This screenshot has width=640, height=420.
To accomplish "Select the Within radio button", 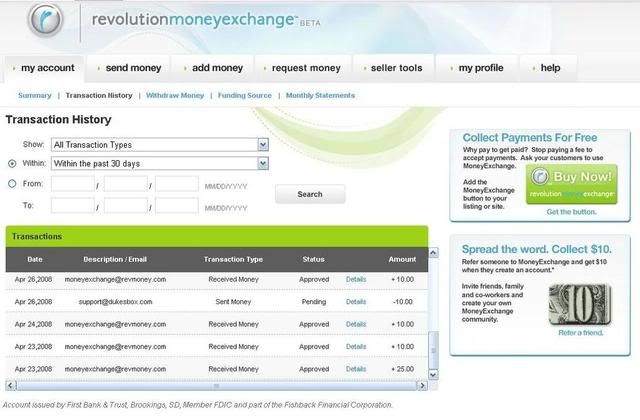I will pyautogui.click(x=12, y=163).
